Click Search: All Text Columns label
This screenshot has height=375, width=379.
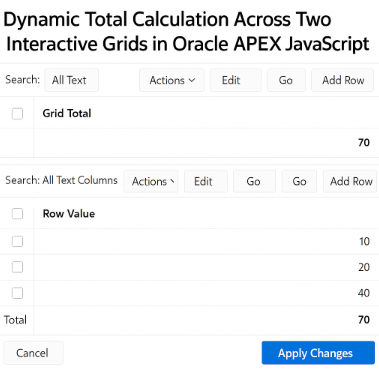[61, 180]
